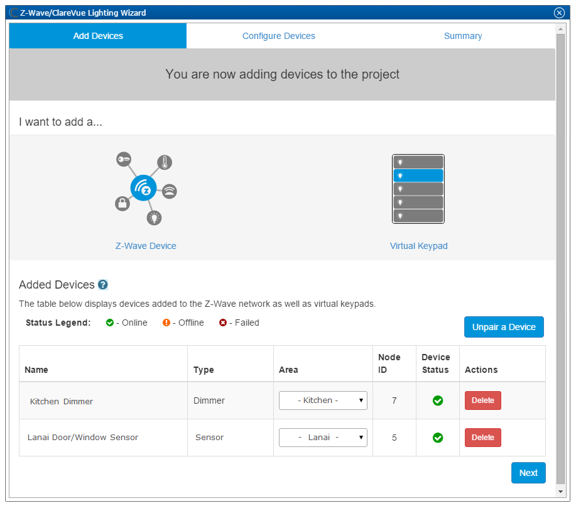Click the Unpair a Device button
This screenshot has height=506, width=580.
504,327
